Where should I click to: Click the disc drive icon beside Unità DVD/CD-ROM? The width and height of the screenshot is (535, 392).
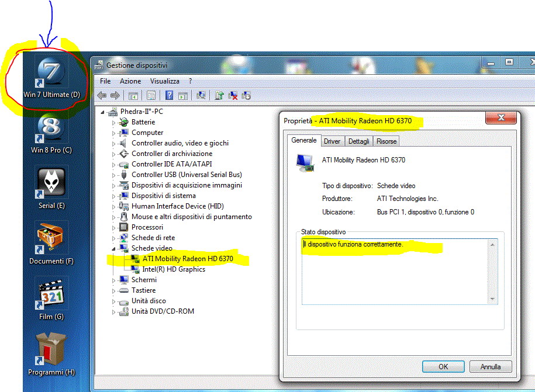[x=123, y=311]
